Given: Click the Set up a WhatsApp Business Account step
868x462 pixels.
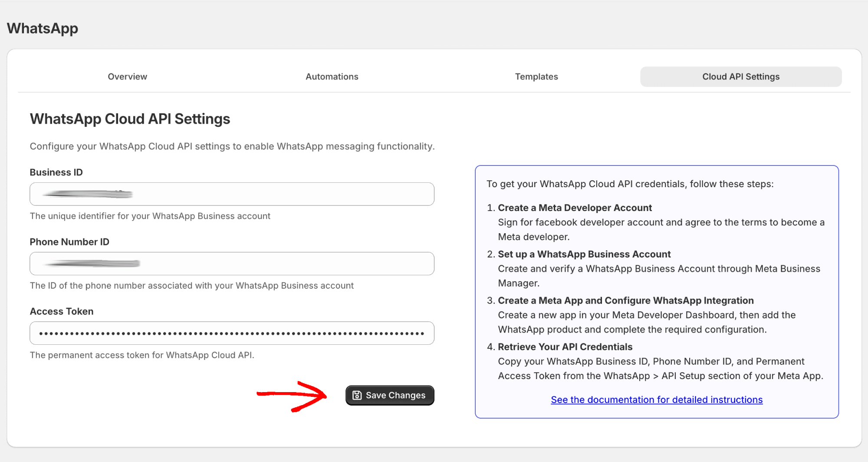Looking at the screenshot, I should tap(584, 254).
